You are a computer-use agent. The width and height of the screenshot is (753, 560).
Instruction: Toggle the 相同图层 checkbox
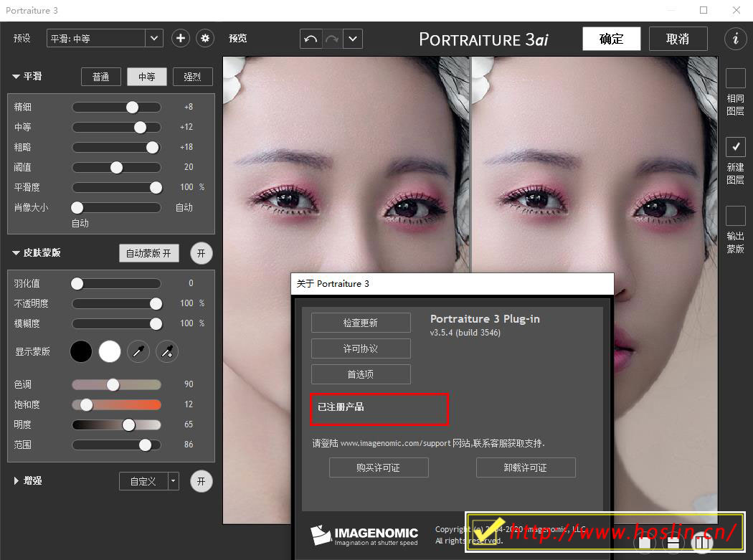pyautogui.click(x=735, y=78)
